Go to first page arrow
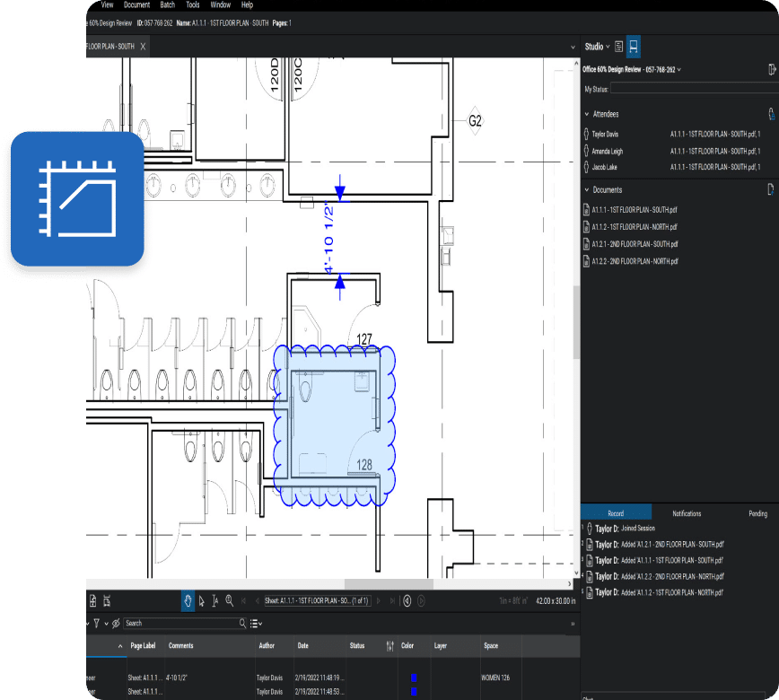This screenshot has width=779, height=700. tap(243, 601)
